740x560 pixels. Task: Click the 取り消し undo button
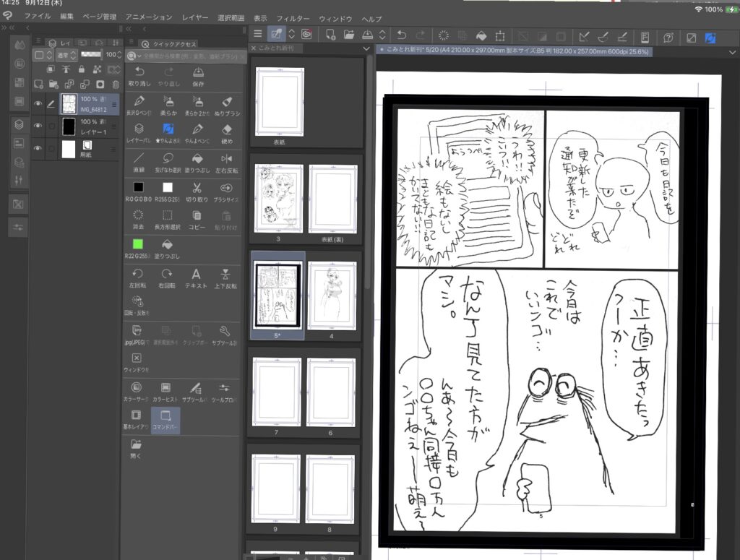(x=139, y=72)
